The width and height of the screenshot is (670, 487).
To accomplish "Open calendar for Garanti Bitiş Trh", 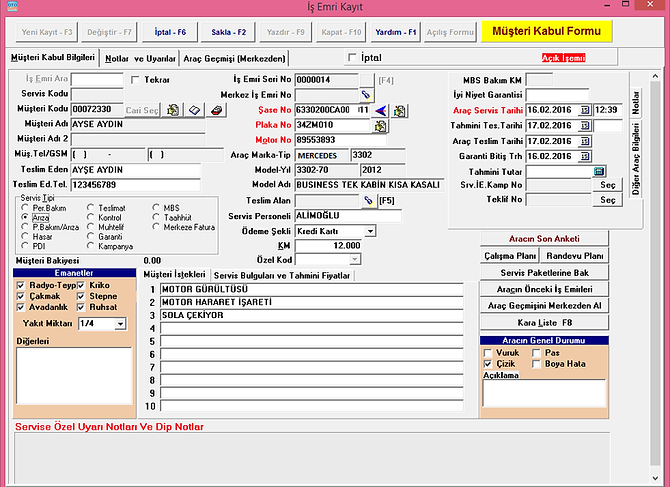I will pos(585,156).
